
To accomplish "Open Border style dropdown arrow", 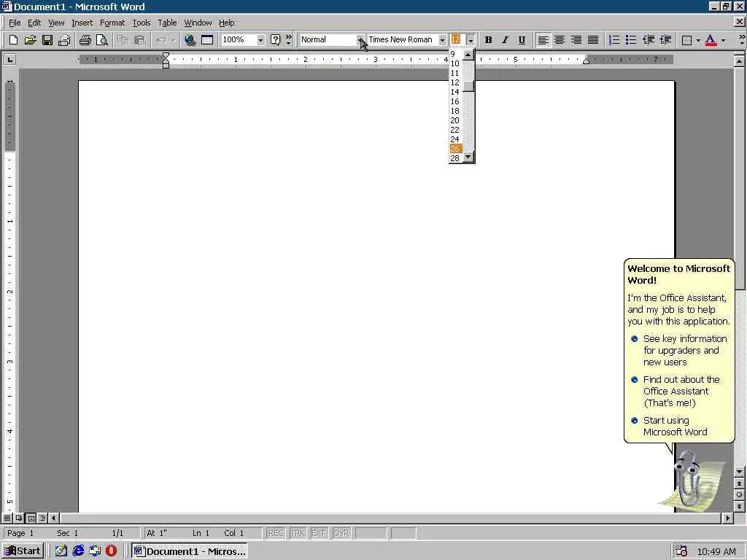I will tap(698, 40).
